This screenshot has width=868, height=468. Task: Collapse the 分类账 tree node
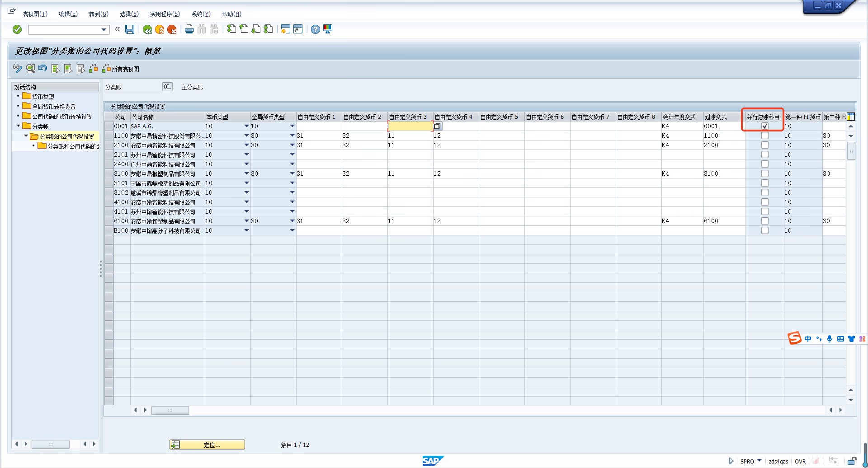click(18, 126)
